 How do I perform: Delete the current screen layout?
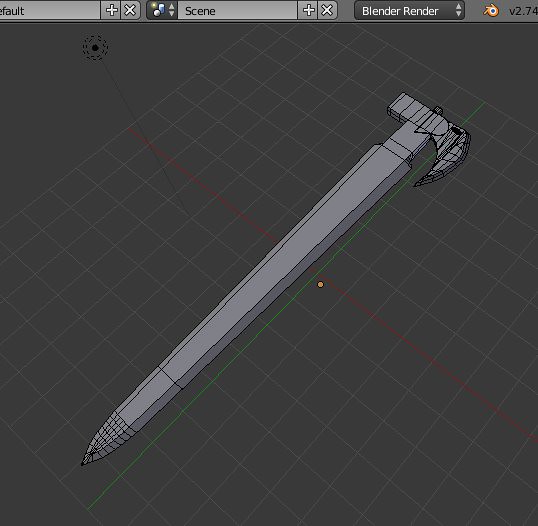coord(130,11)
